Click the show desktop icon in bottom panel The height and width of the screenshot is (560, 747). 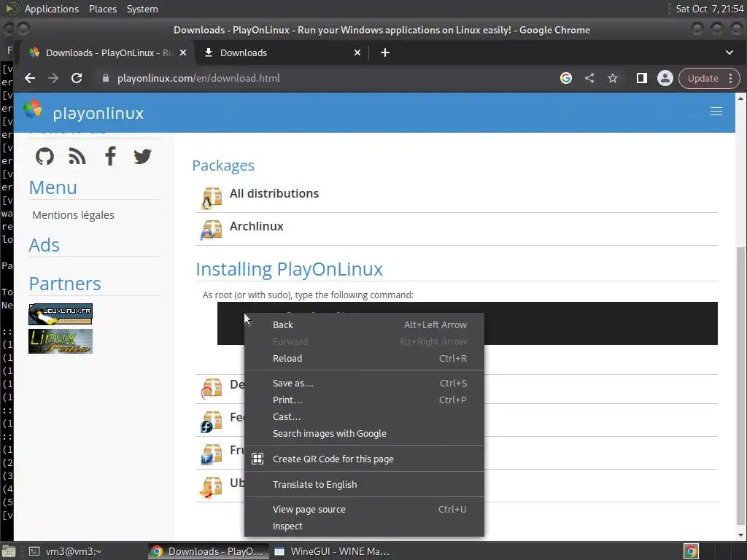tap(9, 551)
